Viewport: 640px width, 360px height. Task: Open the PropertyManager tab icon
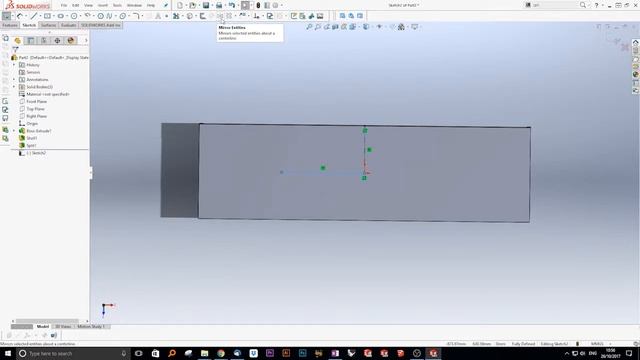[x=31, y=40]
